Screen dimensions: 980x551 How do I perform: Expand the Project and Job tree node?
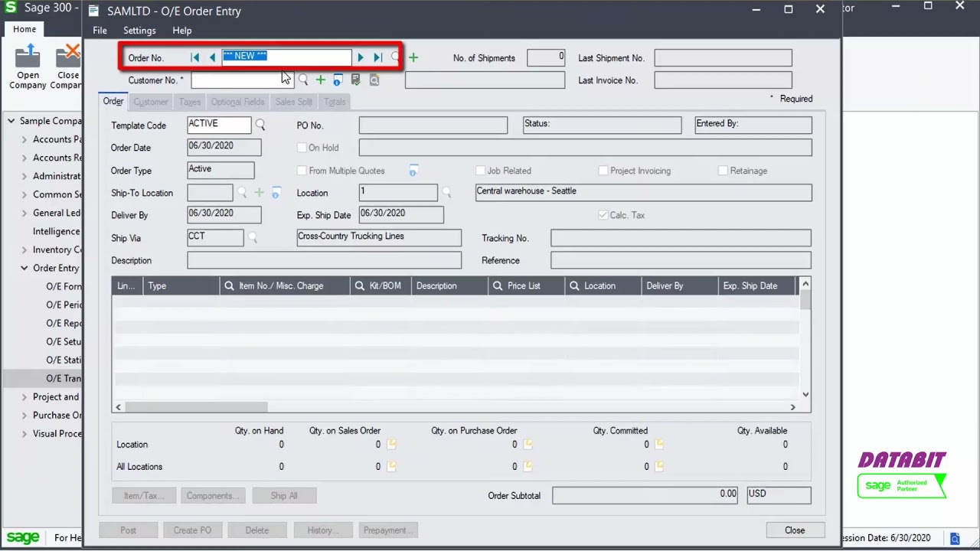point(24,396)
